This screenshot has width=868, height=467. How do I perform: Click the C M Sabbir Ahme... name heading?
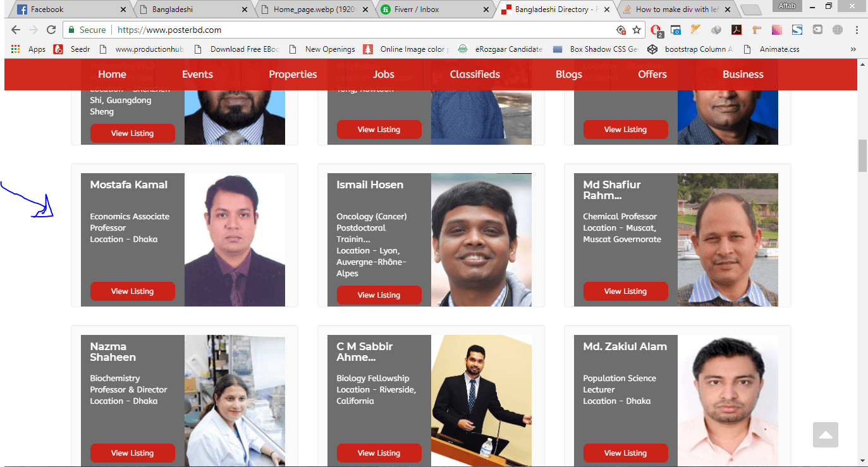(365, 352)
